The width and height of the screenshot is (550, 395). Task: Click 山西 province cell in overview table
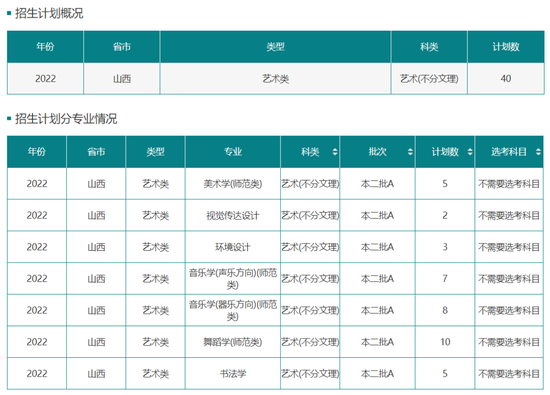coord(122,79)
